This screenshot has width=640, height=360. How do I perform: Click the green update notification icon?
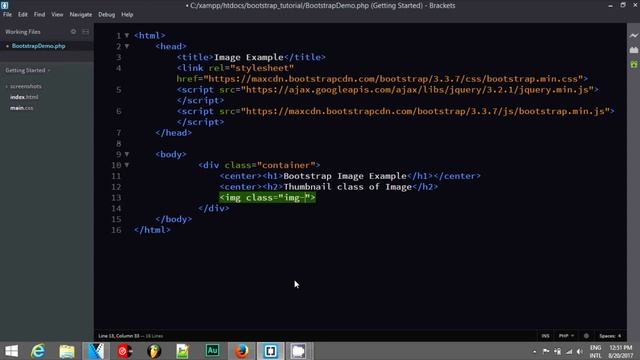pos(633,64)
